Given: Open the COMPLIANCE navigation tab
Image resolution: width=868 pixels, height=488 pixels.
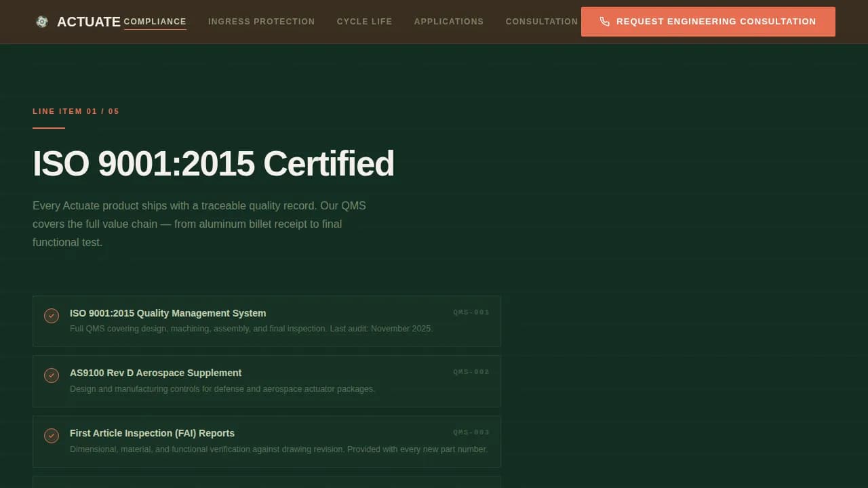Looking at the screenshot, I should pos(155,22).
